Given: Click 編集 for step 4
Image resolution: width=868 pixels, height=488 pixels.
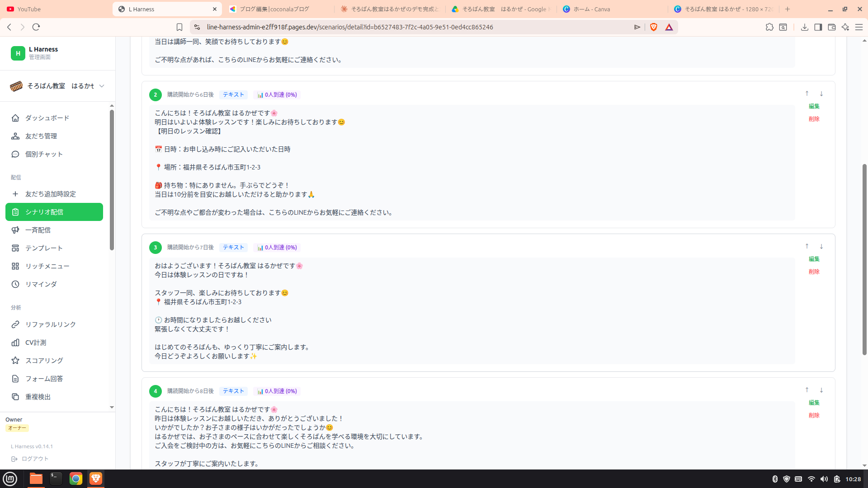Looking at the screenshot, I should click(814, 403).
